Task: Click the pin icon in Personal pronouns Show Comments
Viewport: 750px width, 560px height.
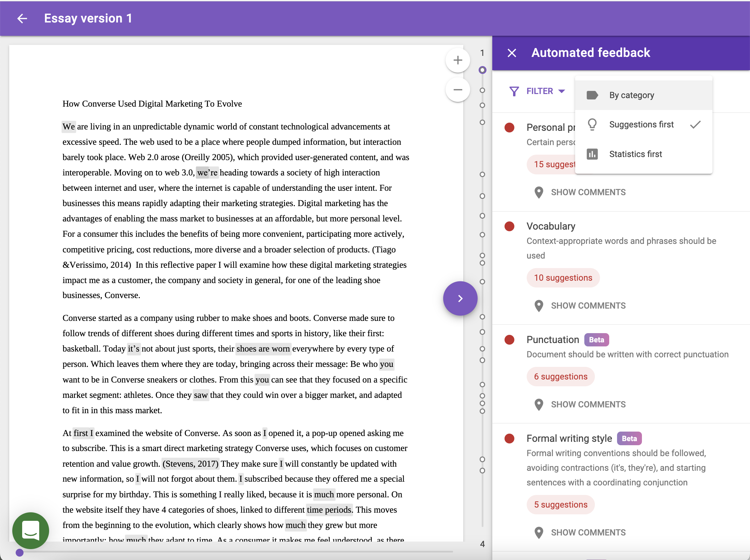Action: (x=539, y=192)
